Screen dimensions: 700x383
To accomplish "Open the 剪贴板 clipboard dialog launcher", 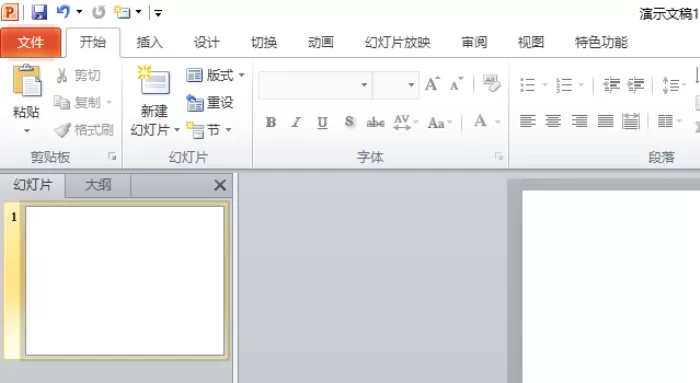I will pyautogui.click(x=112, y=156).
